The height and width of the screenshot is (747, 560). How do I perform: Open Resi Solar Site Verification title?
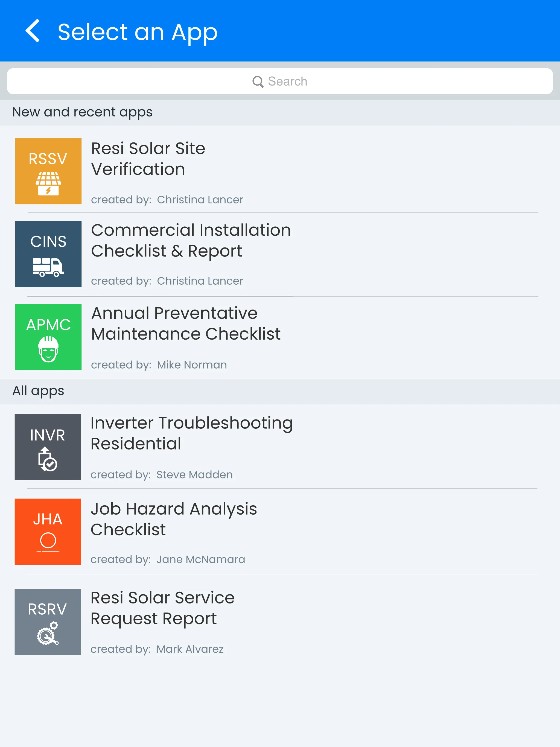(x=148, y=159)
